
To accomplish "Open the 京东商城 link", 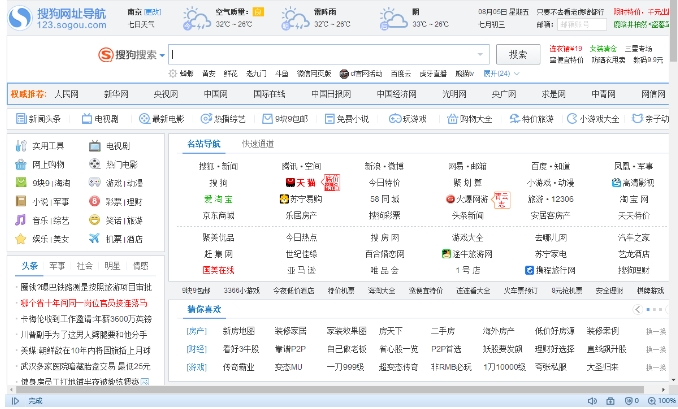I will coord(218,215).
